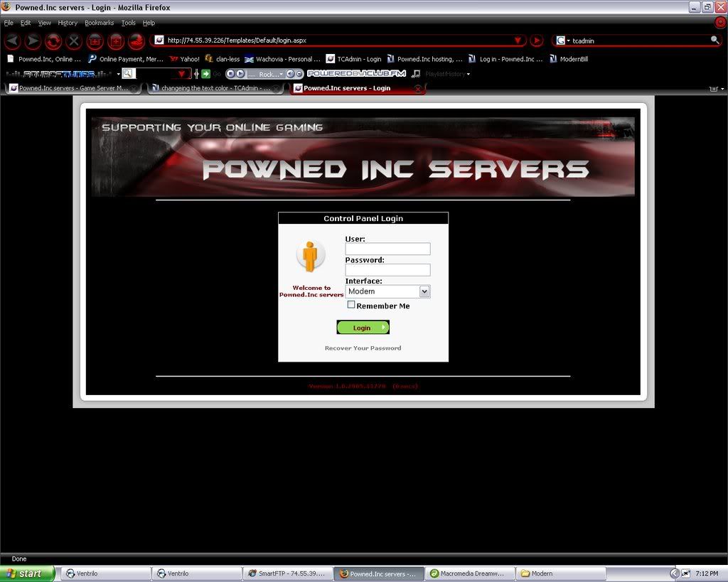The height and width of the screenshot is (582, 728).
Task: Click the Recover Your Password link
Action: click(x=363, y=348)
